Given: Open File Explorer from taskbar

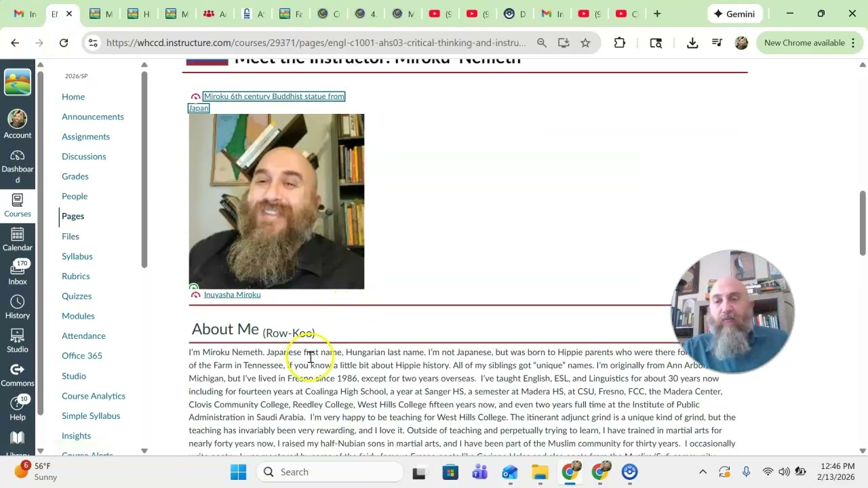Looking at the screenshot, I should click(540, 472).
